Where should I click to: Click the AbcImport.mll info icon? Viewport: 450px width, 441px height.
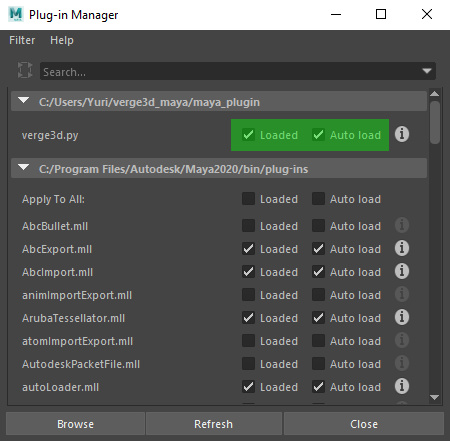pos(402,272)
